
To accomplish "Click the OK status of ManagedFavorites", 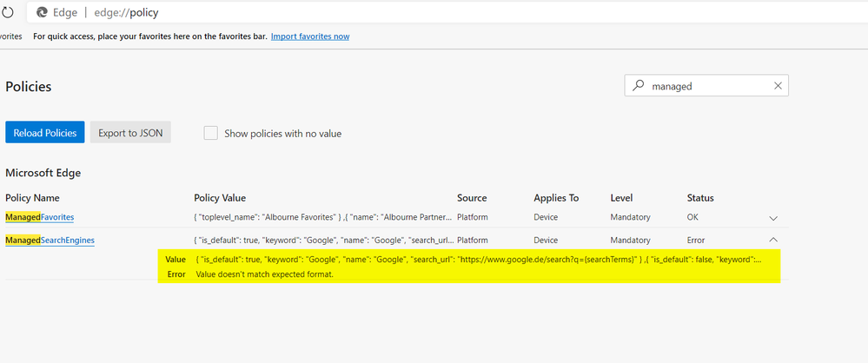I will click(x=692, y=217).
